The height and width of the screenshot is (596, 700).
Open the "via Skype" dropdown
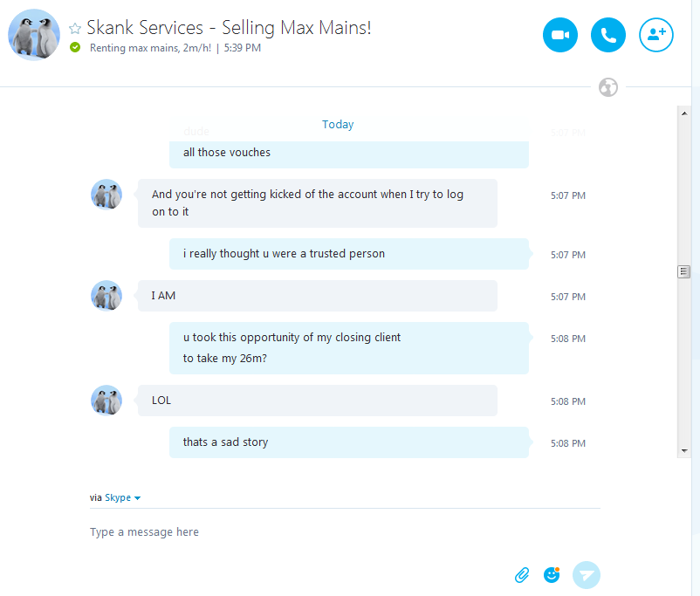pyautogui.click(x=123, y=498)
